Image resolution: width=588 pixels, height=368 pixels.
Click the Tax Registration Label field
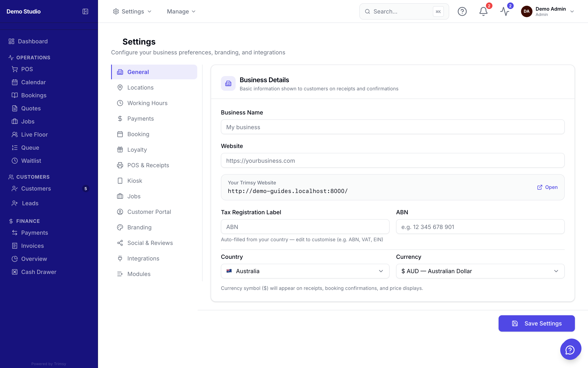point(305,227)
